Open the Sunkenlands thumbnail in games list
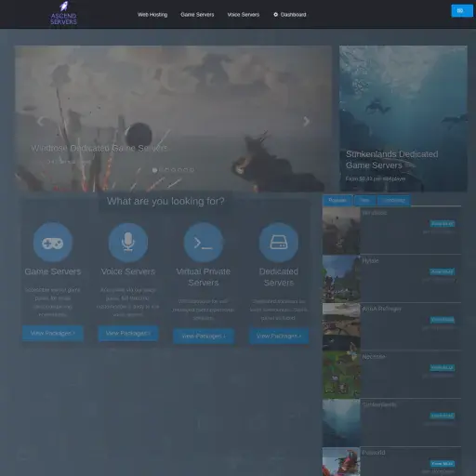 coord(341,423)
